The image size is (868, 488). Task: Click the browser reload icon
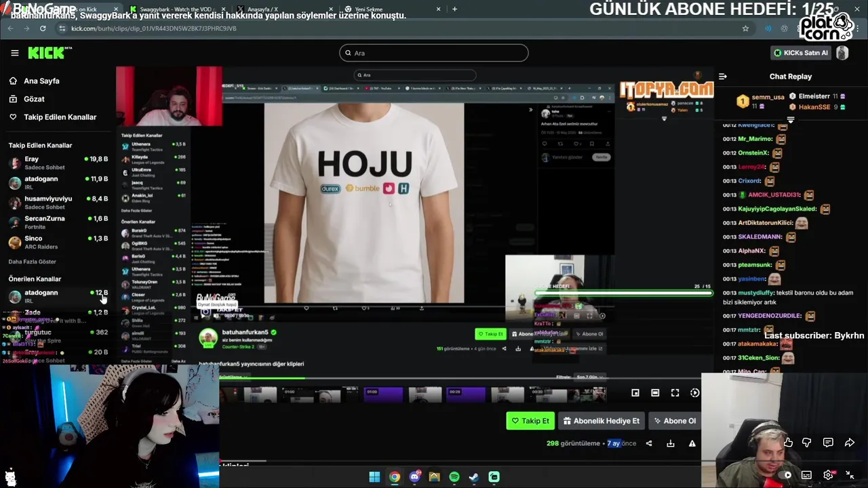(x=43, y=28)
